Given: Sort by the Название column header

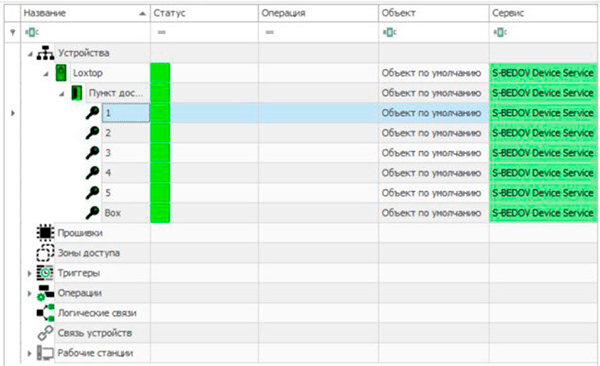Looking at the screenshot, I should (x=85, y=13).
